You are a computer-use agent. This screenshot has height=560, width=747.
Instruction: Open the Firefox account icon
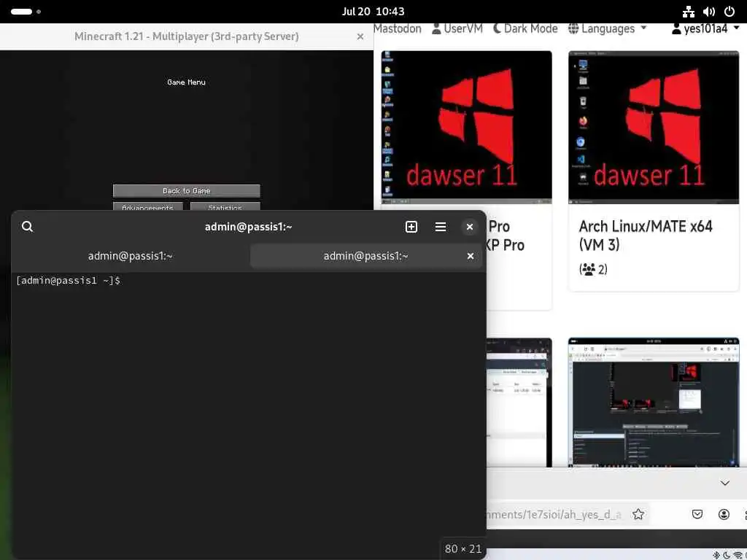point(724,514)
